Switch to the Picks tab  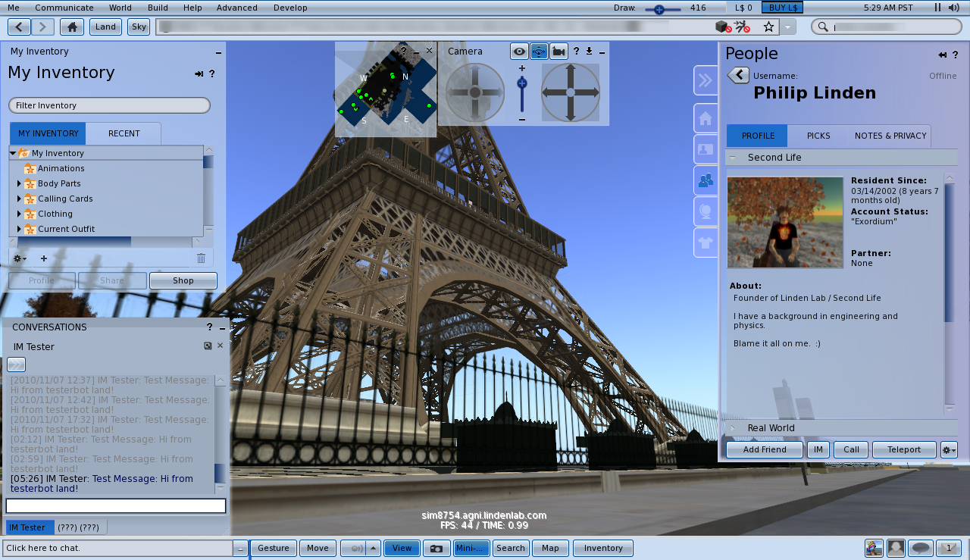pos(818,136)
